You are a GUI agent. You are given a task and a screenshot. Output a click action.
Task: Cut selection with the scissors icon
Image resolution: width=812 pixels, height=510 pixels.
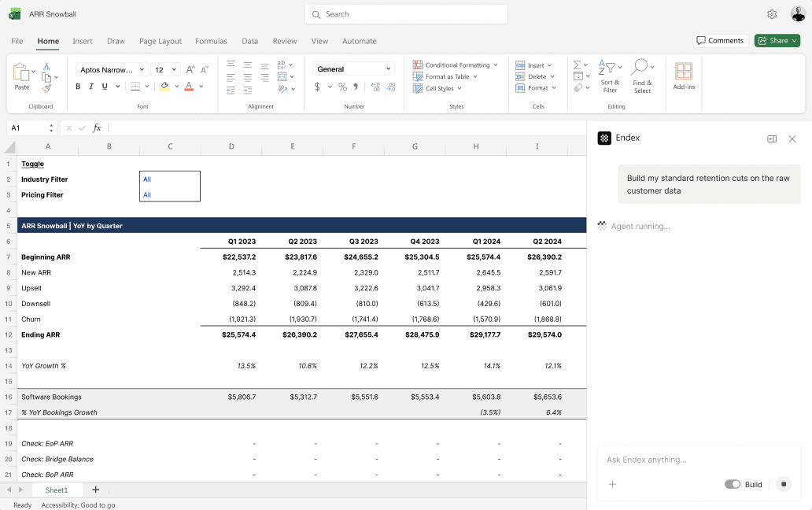tap(46, 66)
